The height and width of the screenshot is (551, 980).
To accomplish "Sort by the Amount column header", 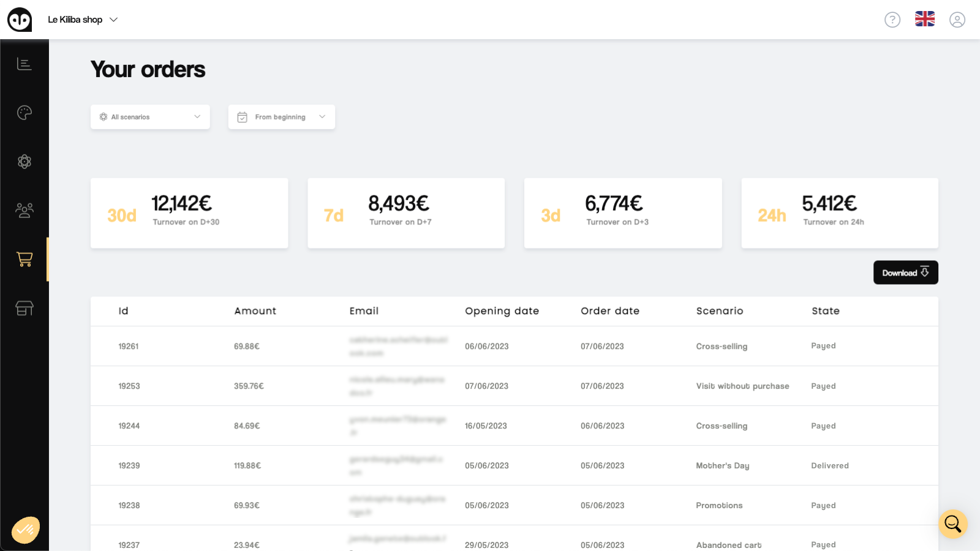I will (x=255, y=311).
